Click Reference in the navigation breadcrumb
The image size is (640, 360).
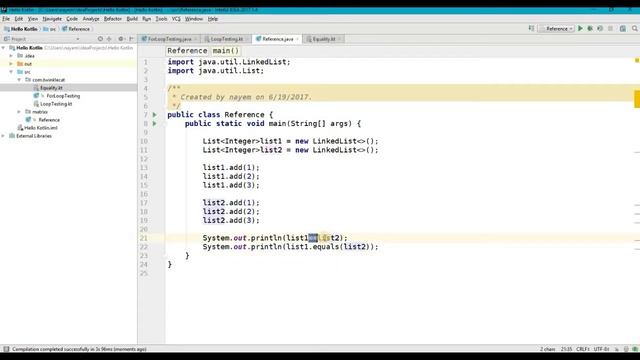(x=76, y=29)
